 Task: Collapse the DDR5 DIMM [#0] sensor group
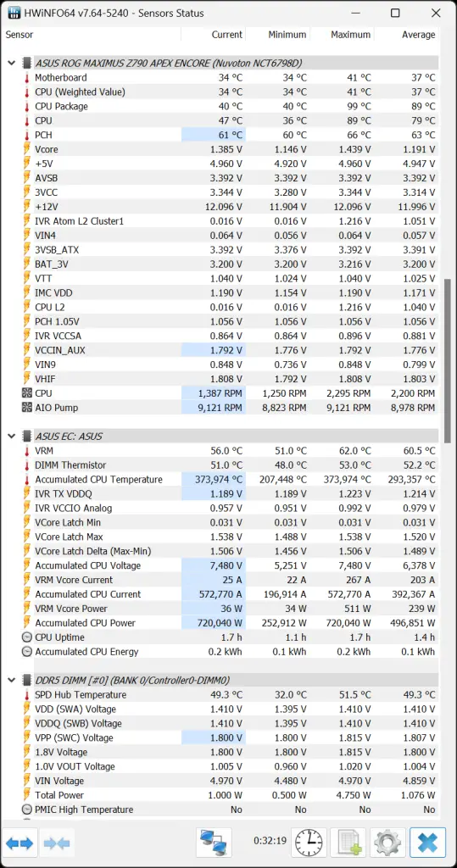click(x=11, y=680)
